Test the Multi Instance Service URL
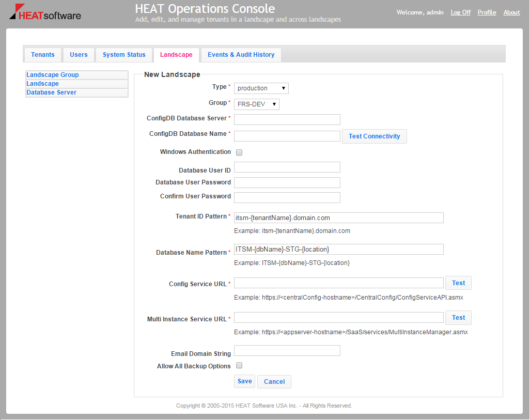 [x=458, y=317]
